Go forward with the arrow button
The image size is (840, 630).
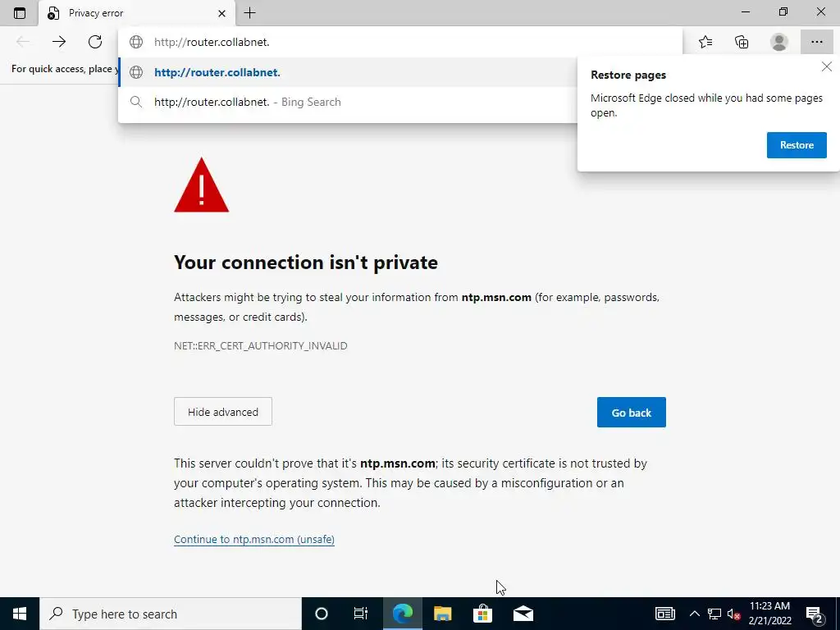click(x=59, y=42)
